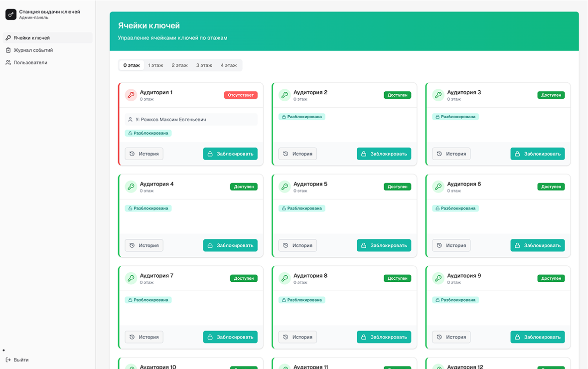Click the Аудитория 8 card title

pos(310,276)
